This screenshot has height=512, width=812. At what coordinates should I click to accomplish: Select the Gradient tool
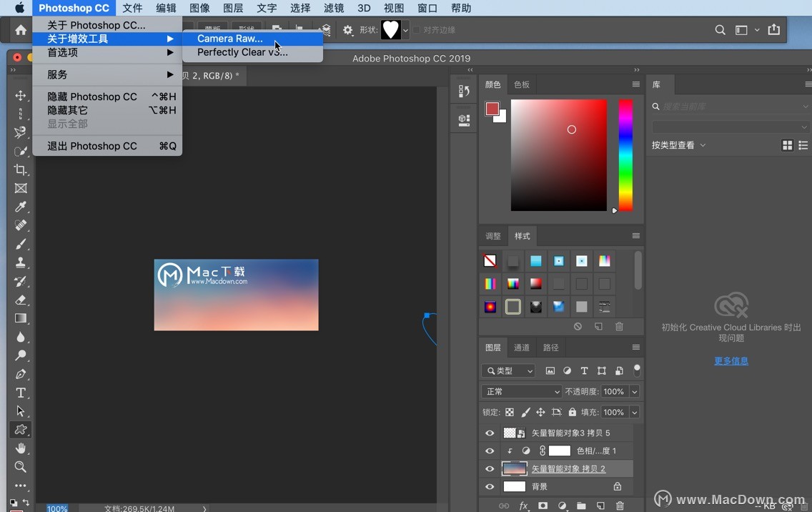(21, 318)
